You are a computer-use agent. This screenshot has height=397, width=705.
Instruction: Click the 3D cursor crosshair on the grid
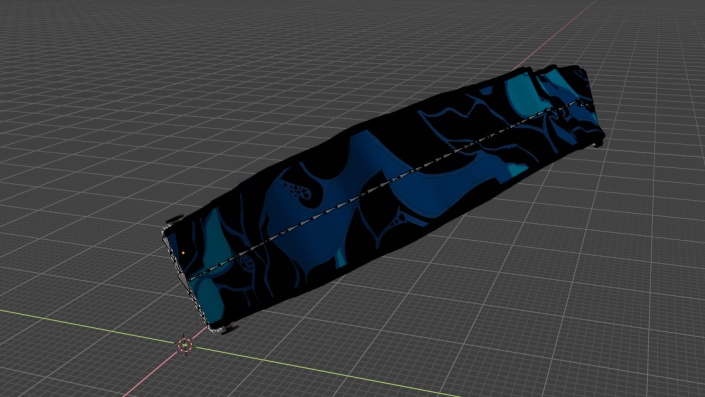pyautogui.click(x=185, y=345)
